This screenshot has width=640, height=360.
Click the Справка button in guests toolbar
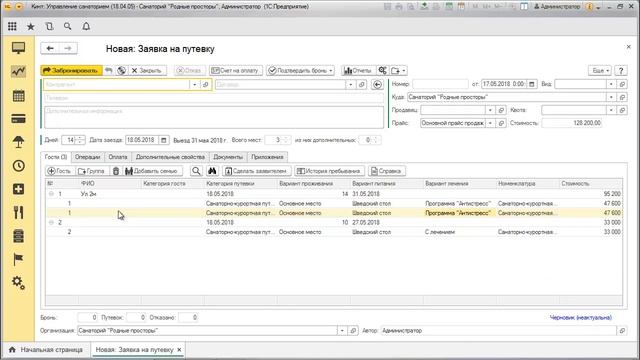pos(387,171)
